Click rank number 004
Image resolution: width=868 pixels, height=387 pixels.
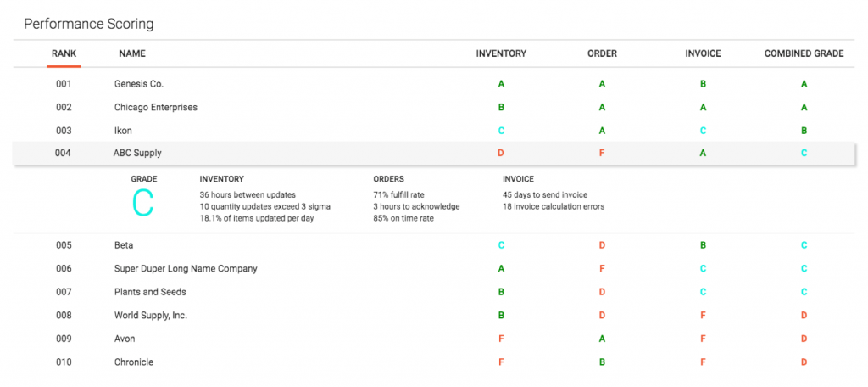63,153
